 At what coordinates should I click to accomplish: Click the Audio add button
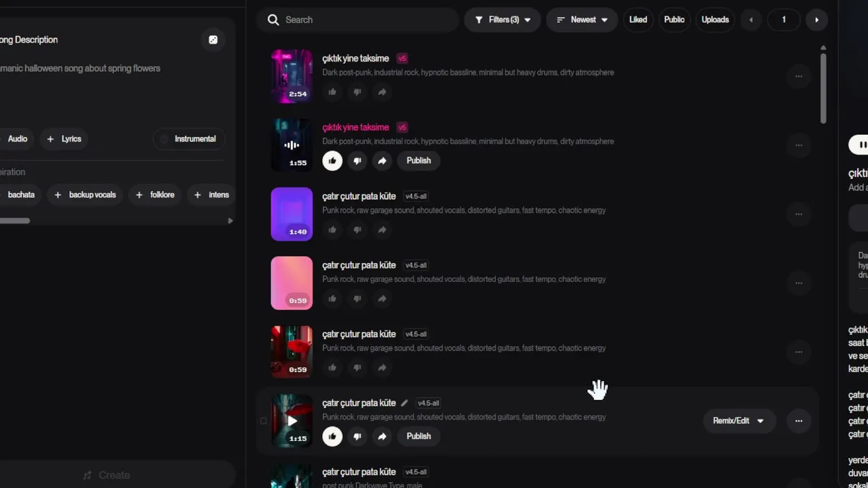pos(16,139)
